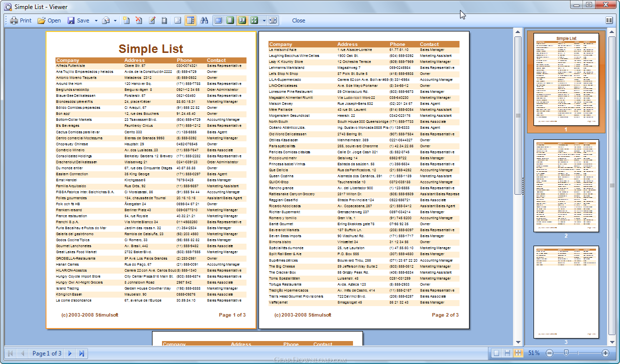
Task: Click 'Page 2 of 3' footer text
Action: (x=445, y=315)
